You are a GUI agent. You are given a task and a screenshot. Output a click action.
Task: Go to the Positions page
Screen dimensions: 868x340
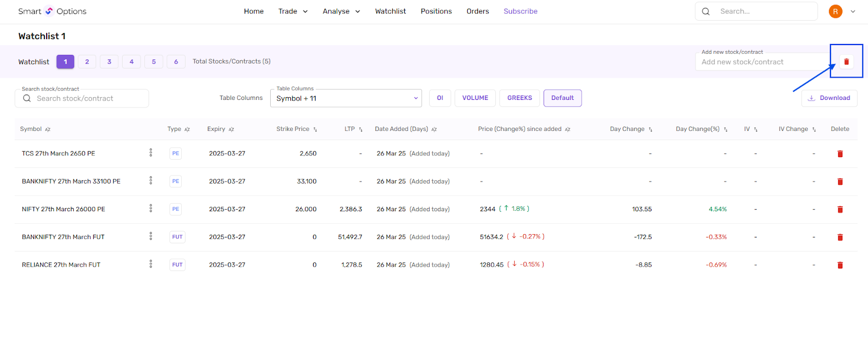[x=436, y=11]
